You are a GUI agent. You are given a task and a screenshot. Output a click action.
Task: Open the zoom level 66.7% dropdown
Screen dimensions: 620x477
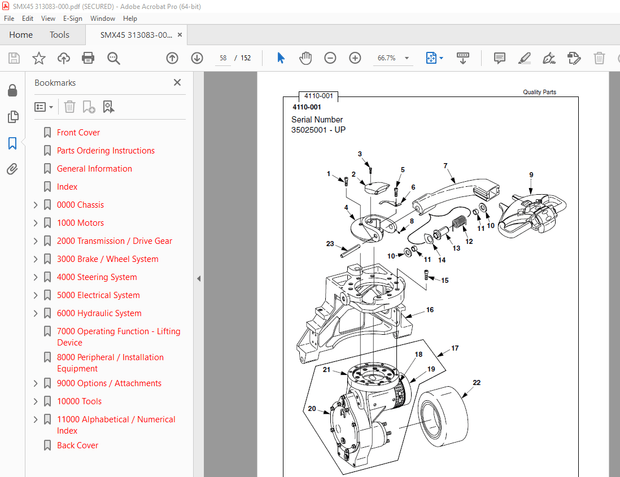click(406, 58)
